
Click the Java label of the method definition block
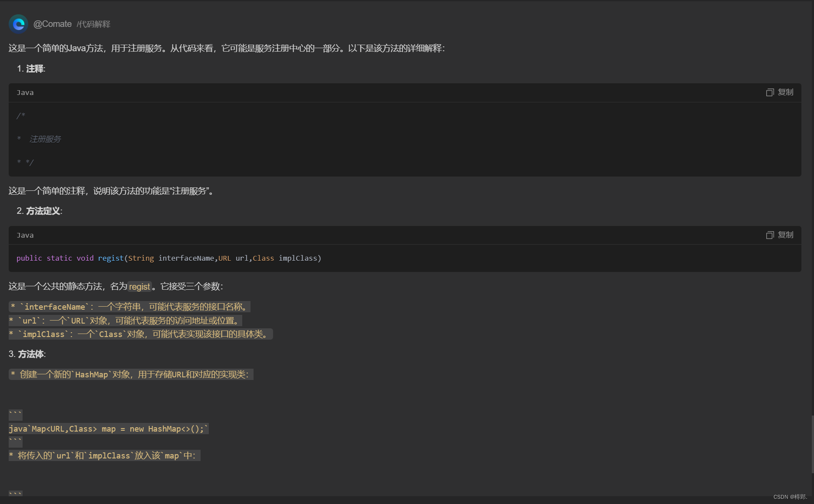click(x=25, y=236)
